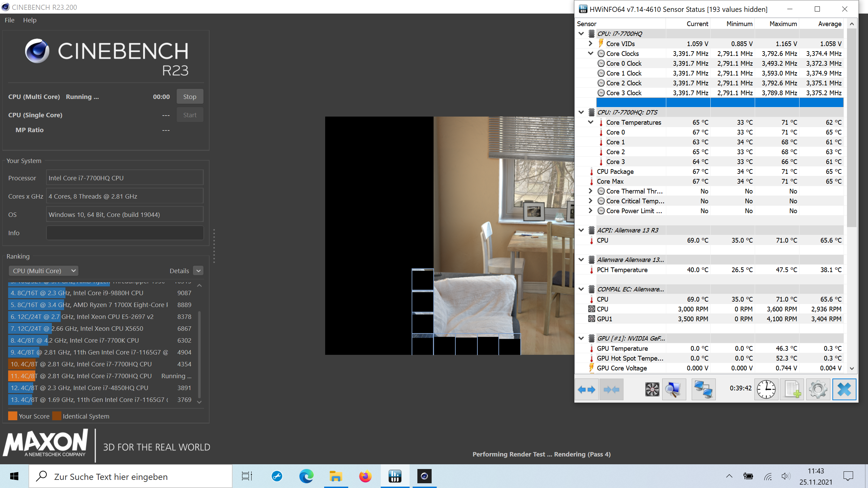Open the CPU (Multi Core) ranking dropdown
Viewport: 868px width, 488px height.
(x=43, y=271)
